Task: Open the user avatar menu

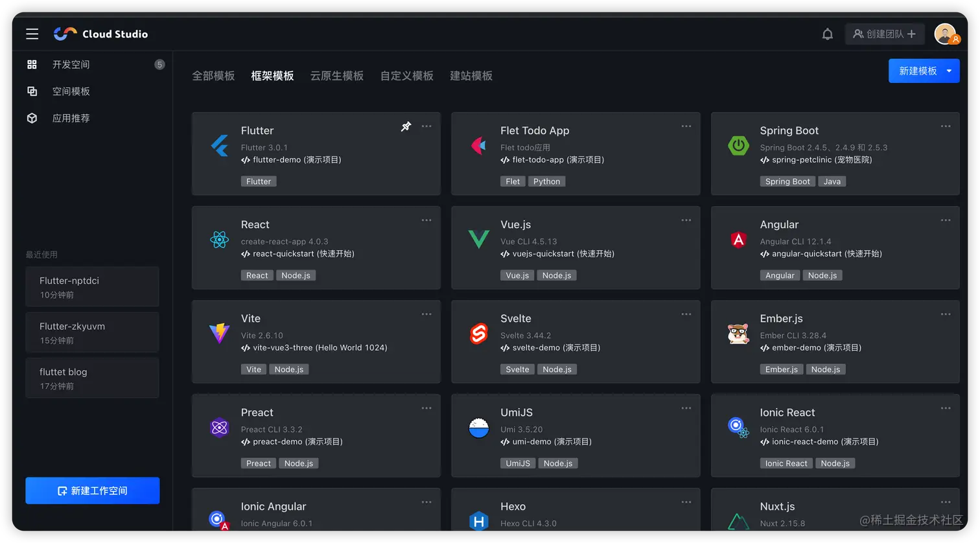Action: [946, 34]
